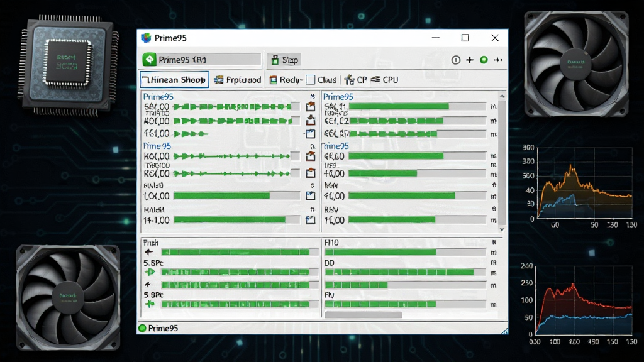
Task: Click the Prime95 text in the status bar
Action: pos(163,328)
